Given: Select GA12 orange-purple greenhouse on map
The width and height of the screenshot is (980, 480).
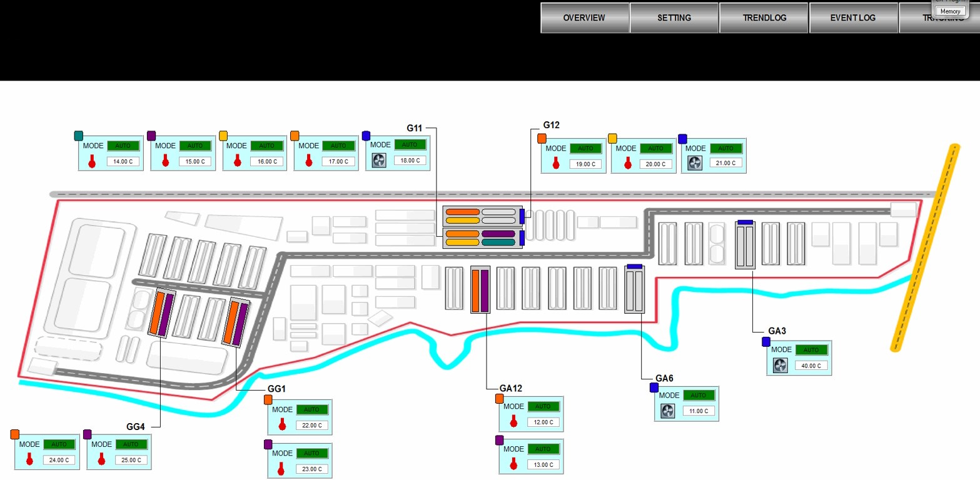Looking at the screenshot, I should tap(480, 289).
